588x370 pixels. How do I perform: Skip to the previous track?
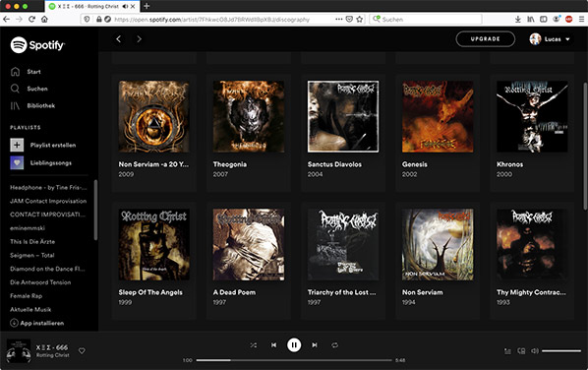coord(273,344)
